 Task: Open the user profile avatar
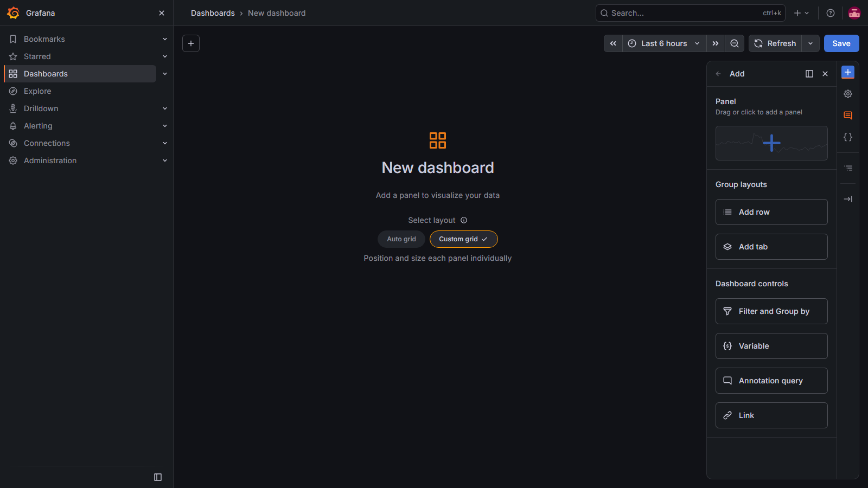[854, 13]
